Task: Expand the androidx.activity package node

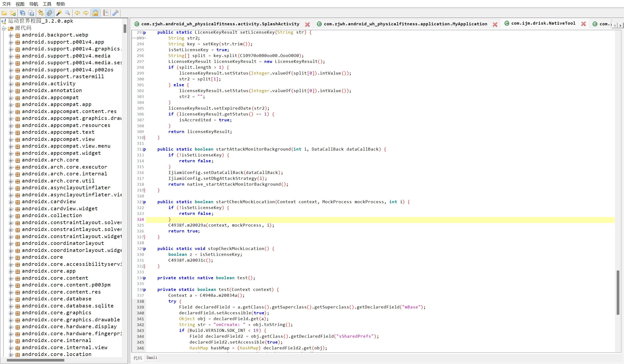Action: (x=11, y=84)
